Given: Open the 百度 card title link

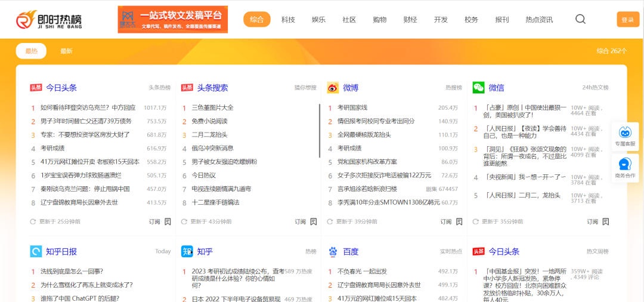Looking at the screenshot, I should (x=351, y=251).
